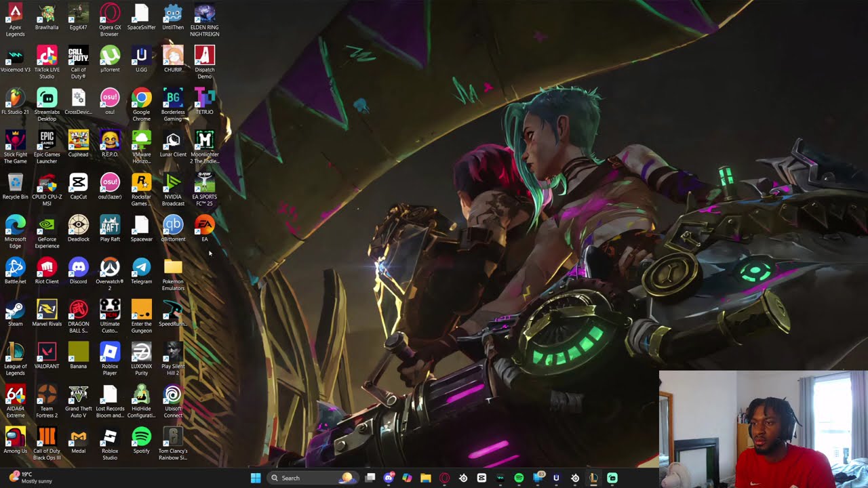
Task: Launch Riot Client from the desktop
Action: [x=47, y=270]
